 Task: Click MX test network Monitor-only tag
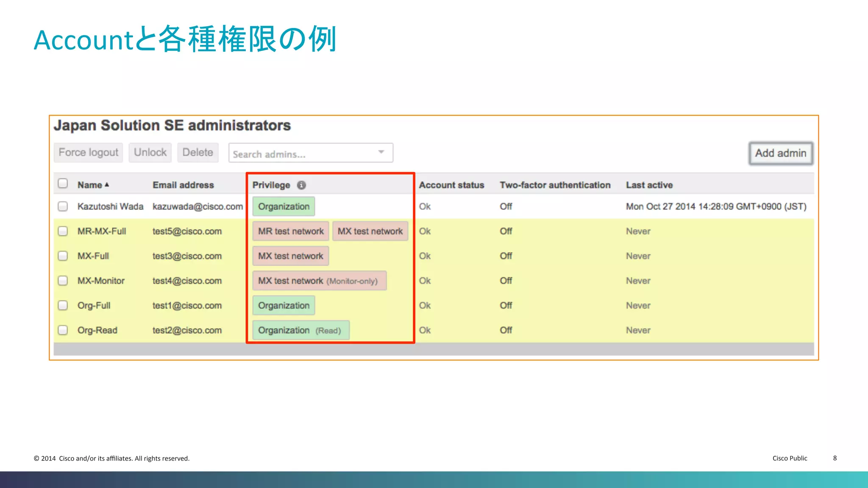pyautogui.click(x=319, y=281)
